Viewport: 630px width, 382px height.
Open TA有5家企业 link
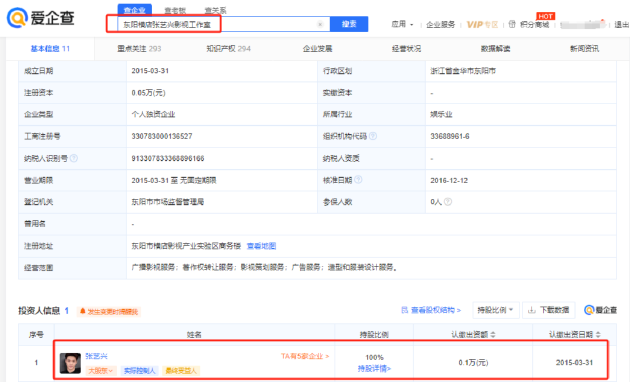305,356
